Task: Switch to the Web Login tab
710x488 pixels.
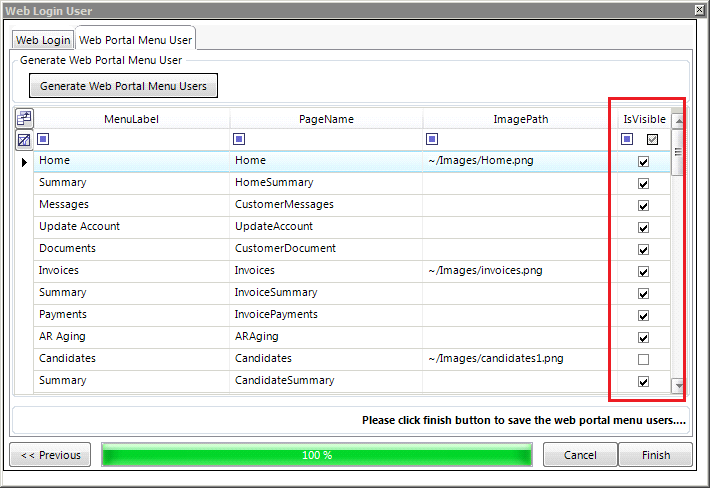Action: click(x=43, y=40)
